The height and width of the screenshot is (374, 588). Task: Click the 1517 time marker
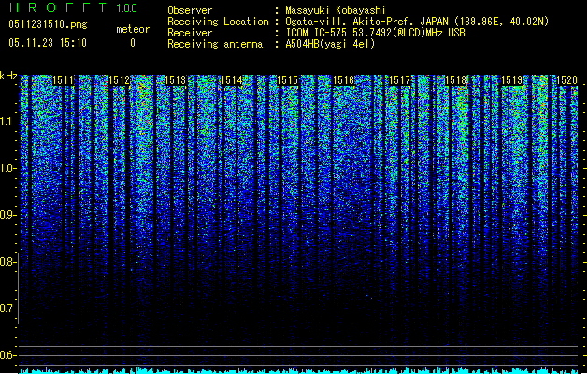400,80
